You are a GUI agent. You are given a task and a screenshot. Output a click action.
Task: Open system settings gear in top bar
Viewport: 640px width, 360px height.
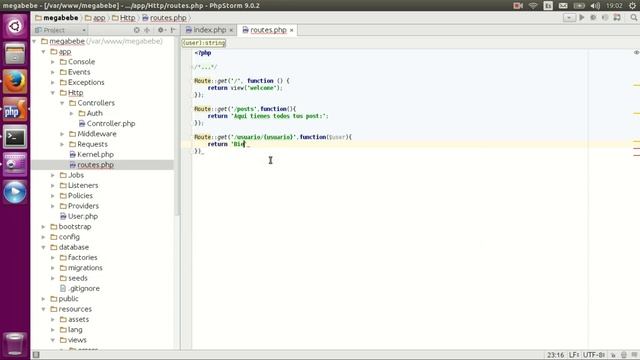coord(633,5)
